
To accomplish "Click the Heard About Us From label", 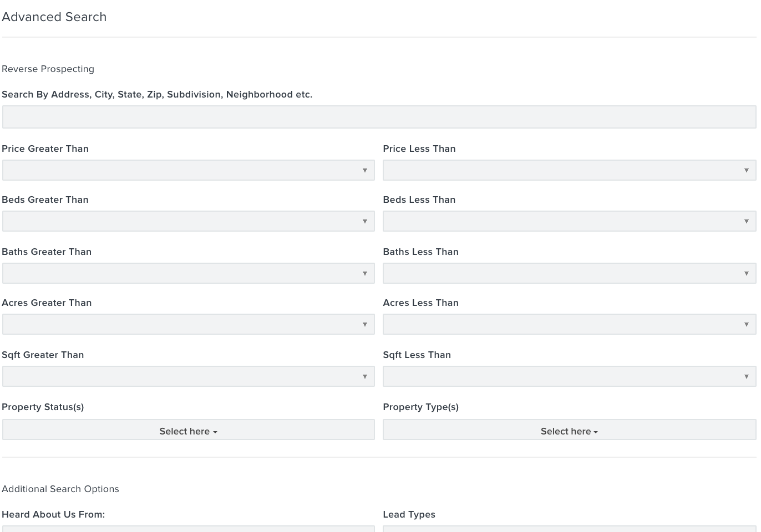I will pyautogui.click(x=53, y=514).
